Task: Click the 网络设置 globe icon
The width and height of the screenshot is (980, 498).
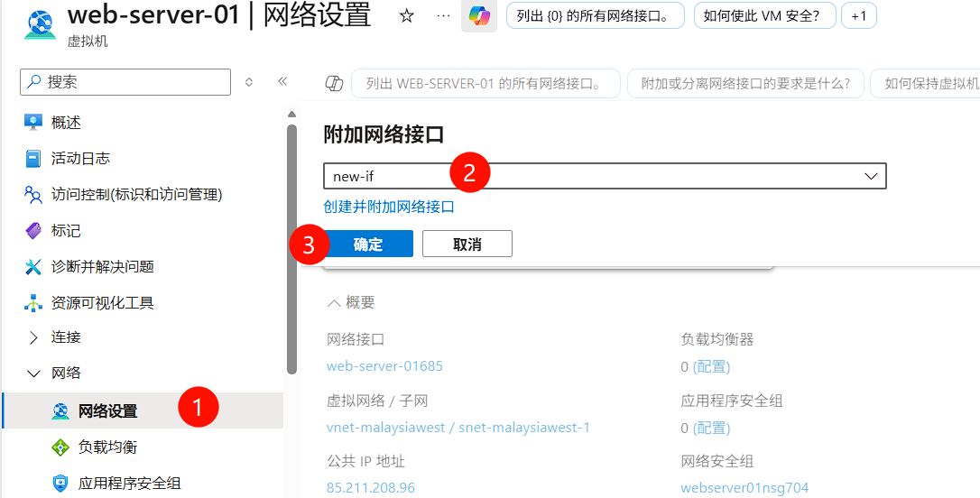Action: tap(60, 411)
